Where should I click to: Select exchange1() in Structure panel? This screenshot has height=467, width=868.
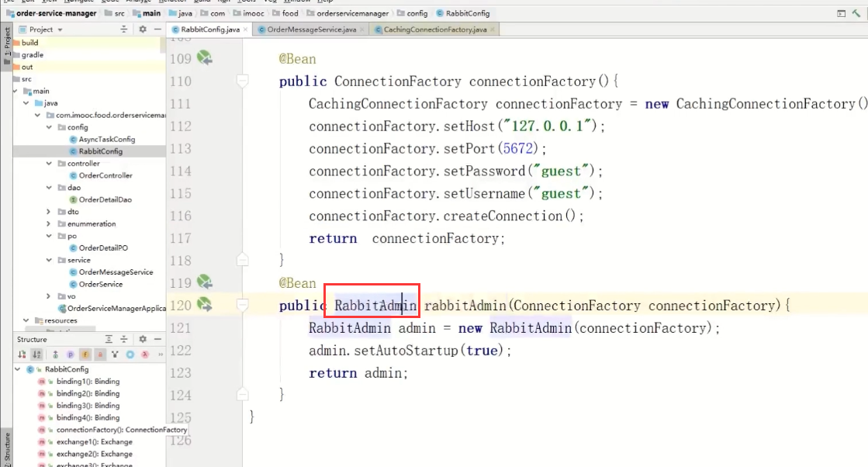[x=85, y=441]
